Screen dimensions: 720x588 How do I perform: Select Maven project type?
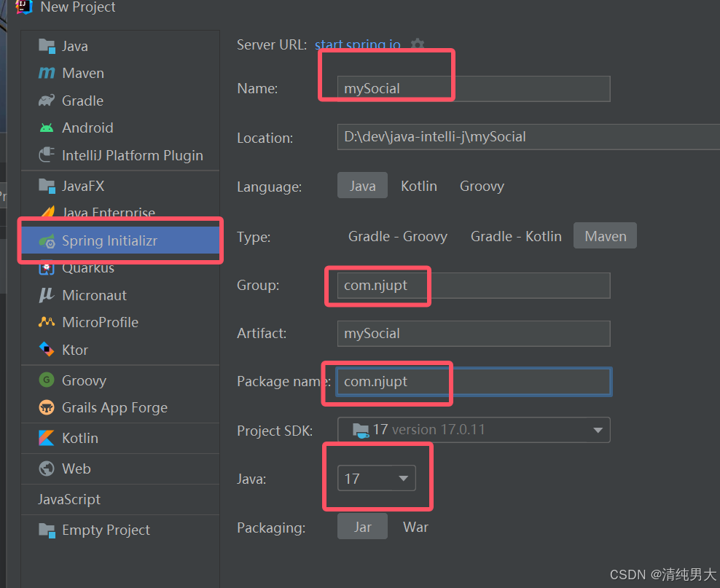120,73
